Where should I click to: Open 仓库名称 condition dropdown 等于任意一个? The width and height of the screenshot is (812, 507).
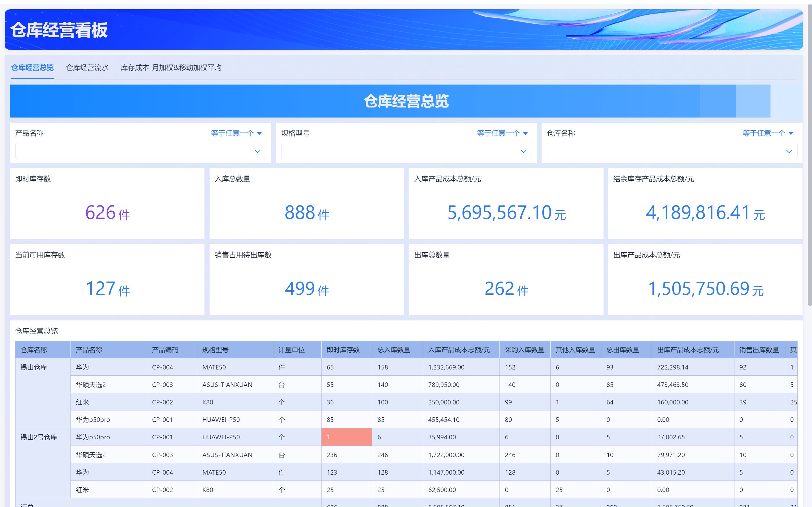pyautogui.click(x=768, y=133)
